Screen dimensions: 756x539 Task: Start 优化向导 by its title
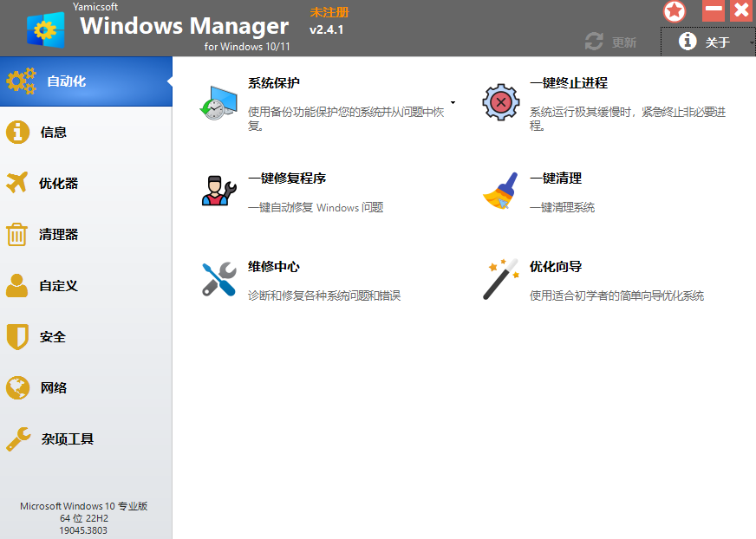click(556, 267)
